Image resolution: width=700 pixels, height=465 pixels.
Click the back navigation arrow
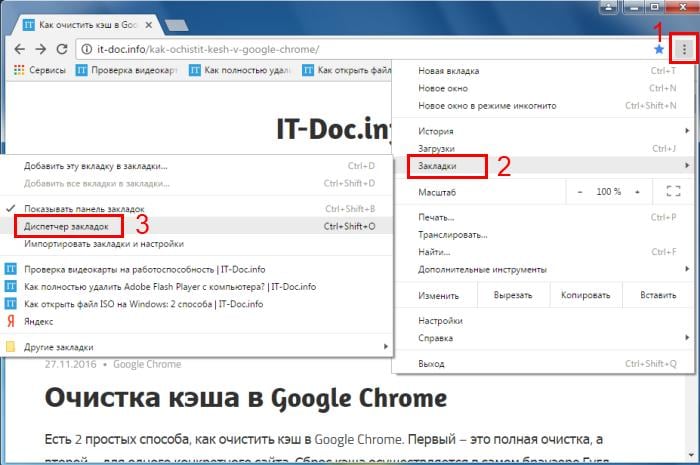click(x=17, y=48)
